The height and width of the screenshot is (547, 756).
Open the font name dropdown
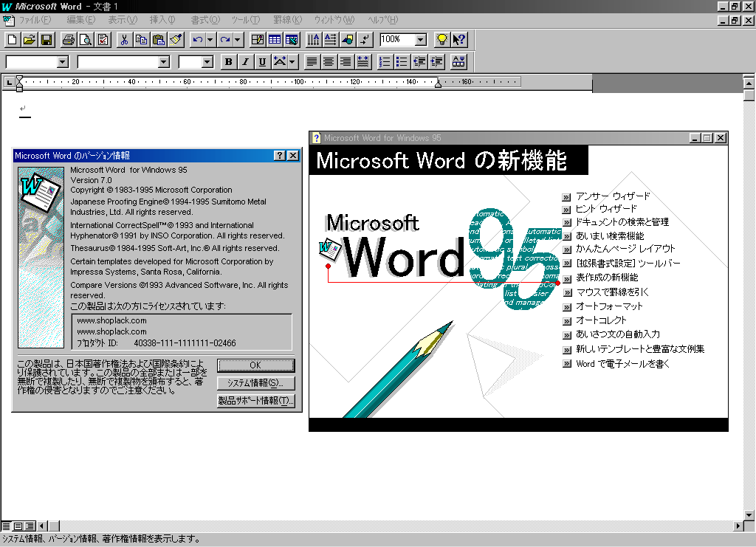coord(163,62)
